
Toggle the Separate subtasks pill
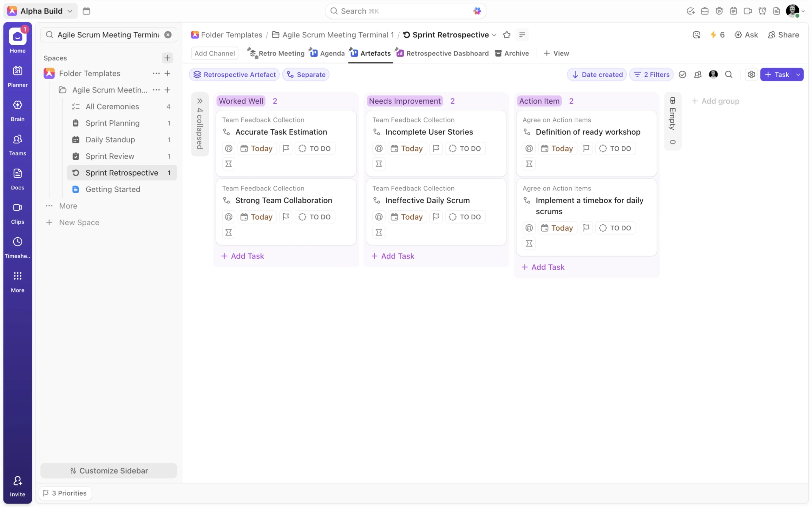click(306, 74)
